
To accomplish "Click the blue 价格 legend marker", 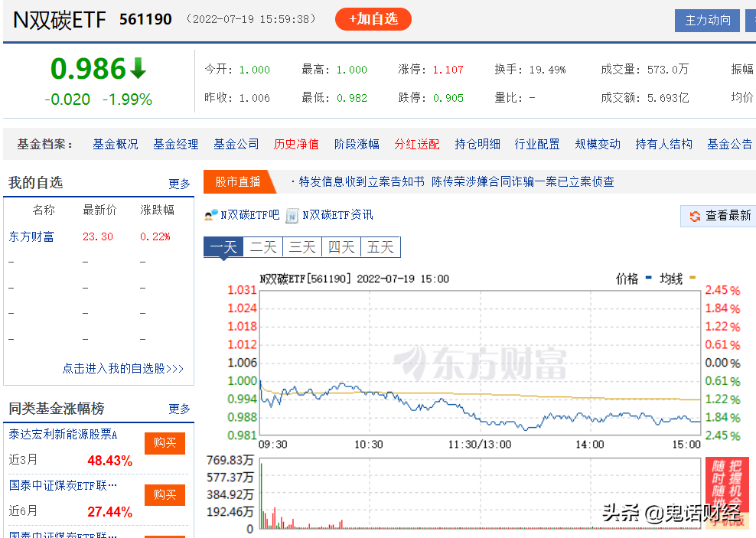I will pos(648,278).
